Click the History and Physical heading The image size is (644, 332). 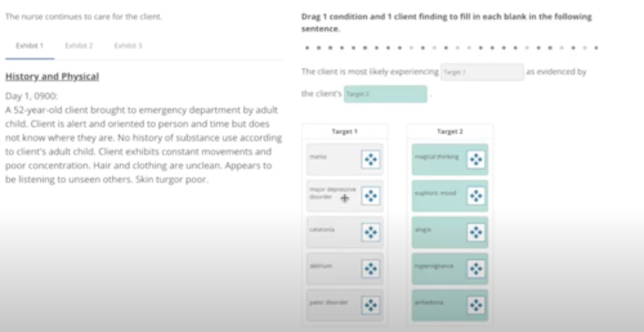tap(52, 77)
